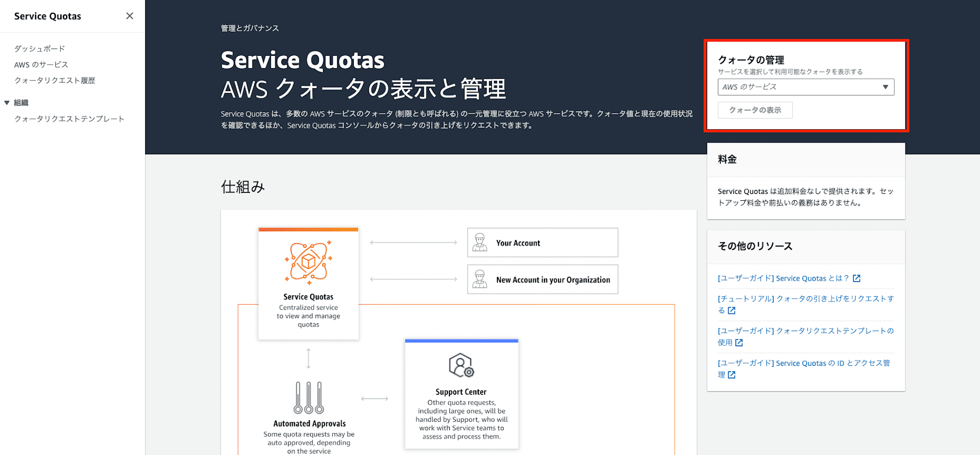The width and height of the screenshot is (980, 455).
Task: Click the クォータの管理 heading
Action: 751,60
